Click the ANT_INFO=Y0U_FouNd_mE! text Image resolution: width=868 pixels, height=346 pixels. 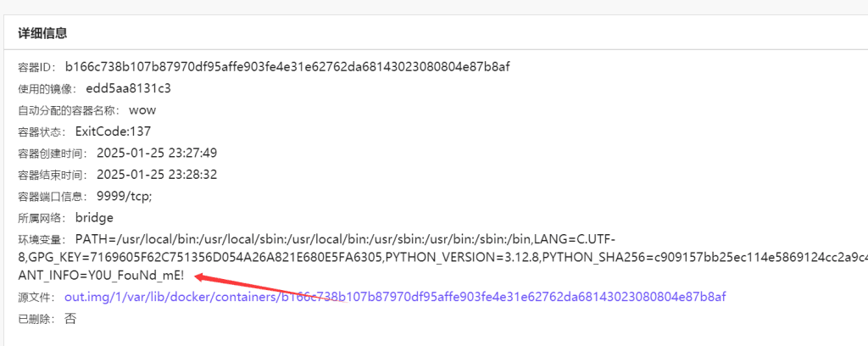102,275
